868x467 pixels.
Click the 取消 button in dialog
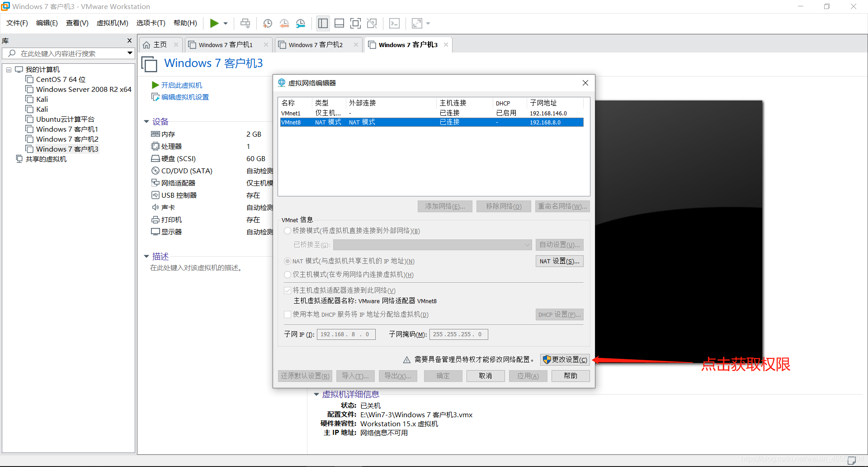pos(486,376)
